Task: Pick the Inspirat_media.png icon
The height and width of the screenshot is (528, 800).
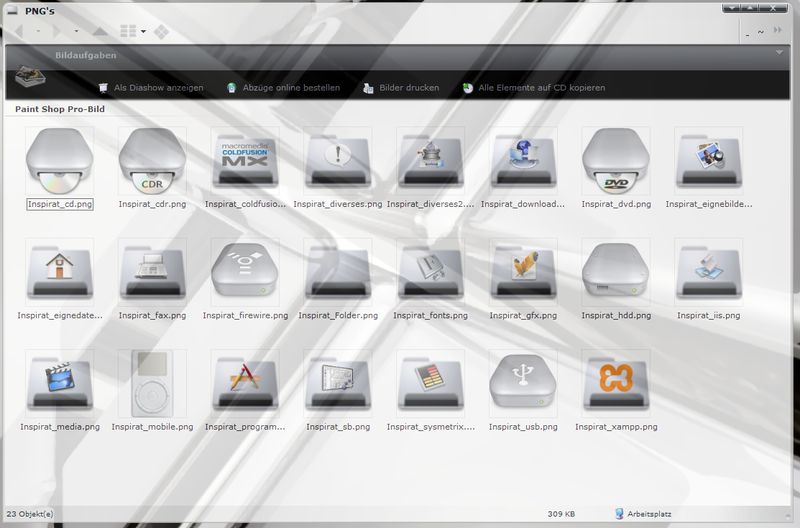Action: (59, 382)
